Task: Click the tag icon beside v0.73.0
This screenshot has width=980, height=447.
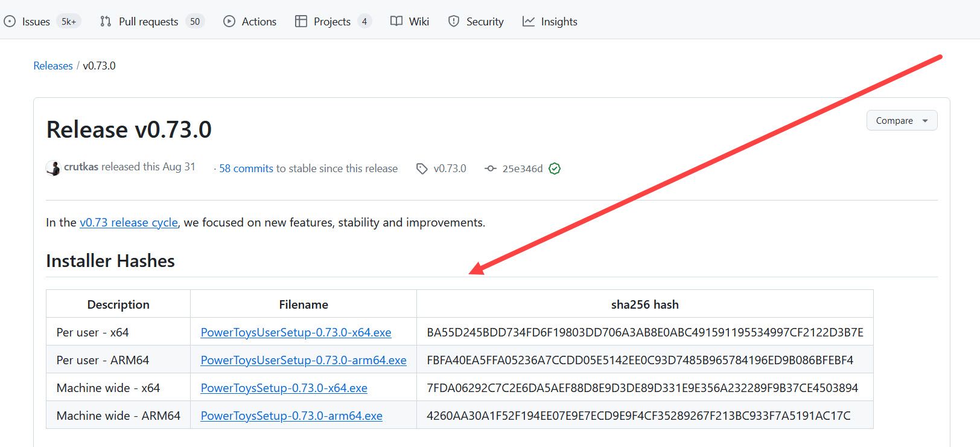Action: (x=422, y=169)
